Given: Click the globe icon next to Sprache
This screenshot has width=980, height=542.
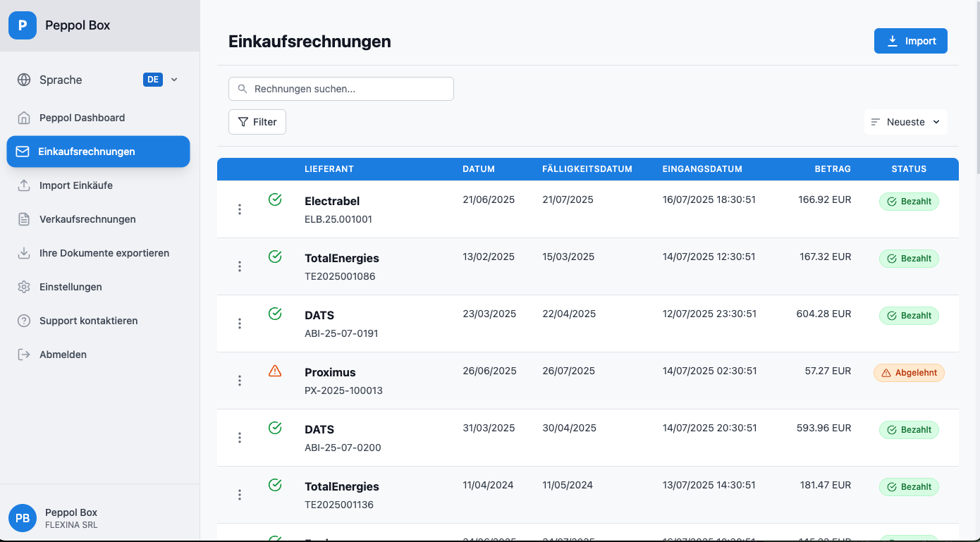Looking at the screenshot, I should pos(24,80).
